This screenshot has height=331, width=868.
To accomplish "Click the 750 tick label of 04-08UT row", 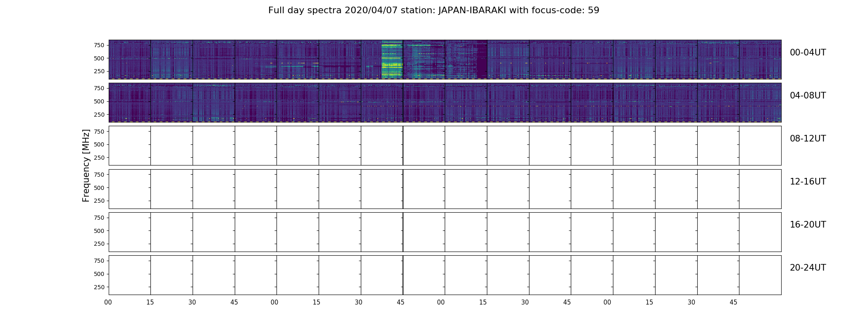I will pos(99,88).
